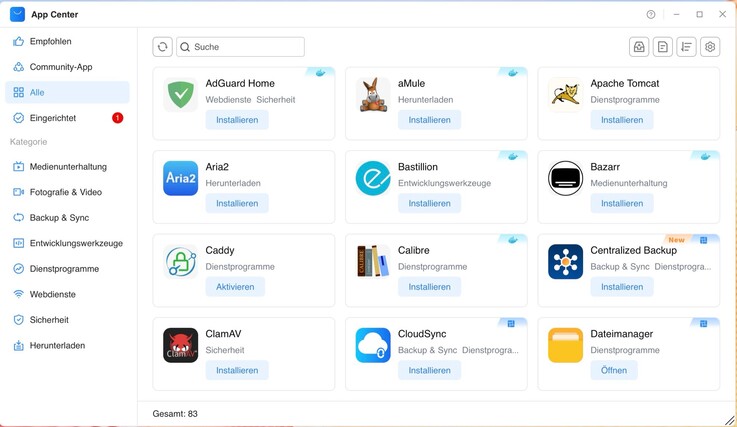
Task: Click the Docker badge on AdGuard Home card
Action: pyautogui.click(x=321, y=73)
